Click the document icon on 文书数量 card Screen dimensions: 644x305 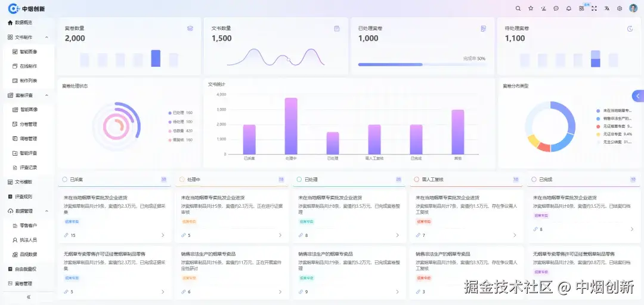[x=337, y=29]
